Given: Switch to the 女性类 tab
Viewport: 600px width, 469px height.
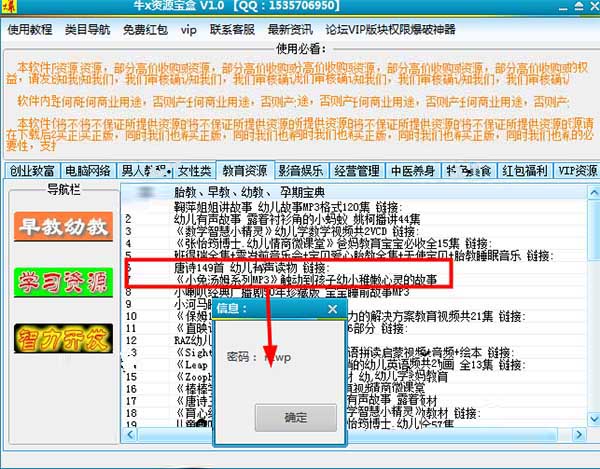Looking at the screenshot, I should pos(194,171).
